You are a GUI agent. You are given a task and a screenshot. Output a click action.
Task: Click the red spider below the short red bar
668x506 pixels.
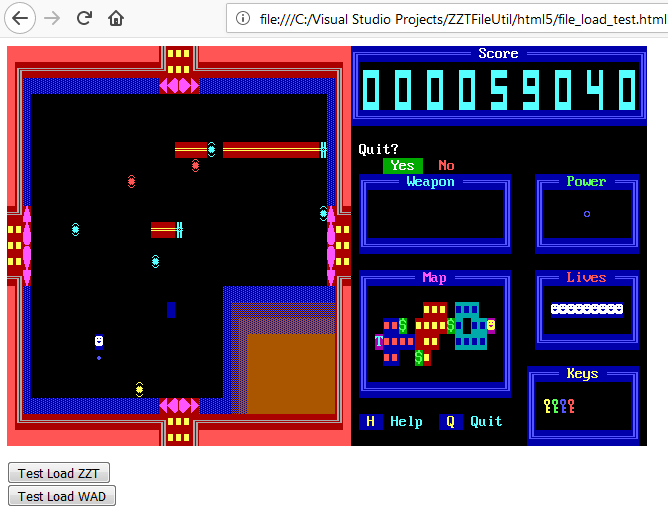point(195,166)
